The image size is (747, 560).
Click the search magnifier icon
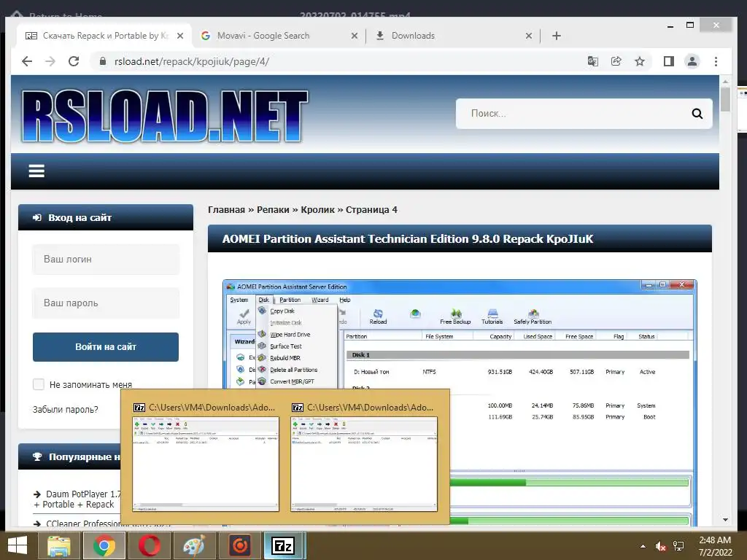click(x=697, y=113)
